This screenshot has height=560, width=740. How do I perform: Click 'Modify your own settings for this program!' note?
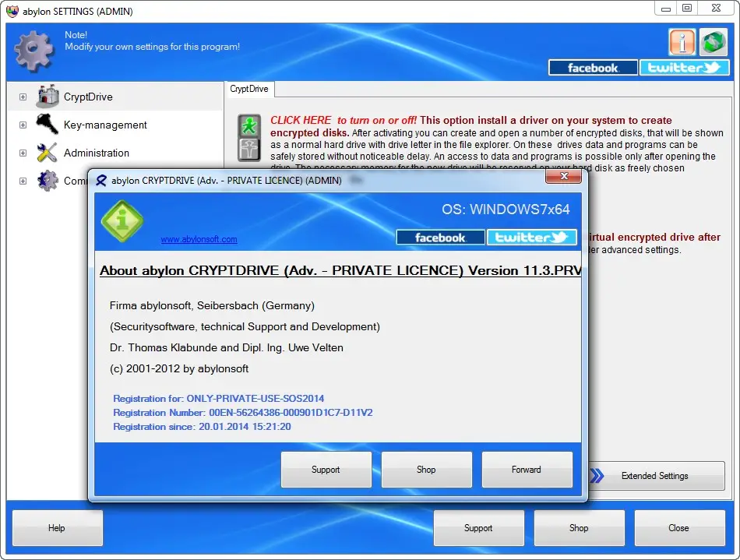coord(153,47)
